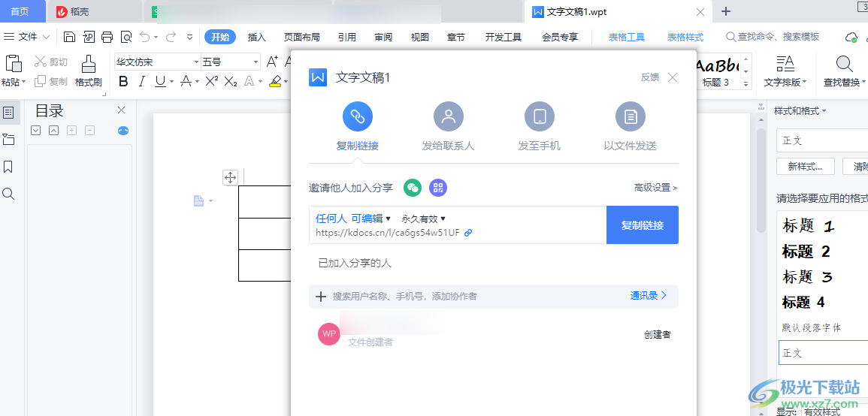The height and width of the screenshot is (416, 868).
Task: Open the 永久有效 validity dropdown
Action: [x=424, y=219]
